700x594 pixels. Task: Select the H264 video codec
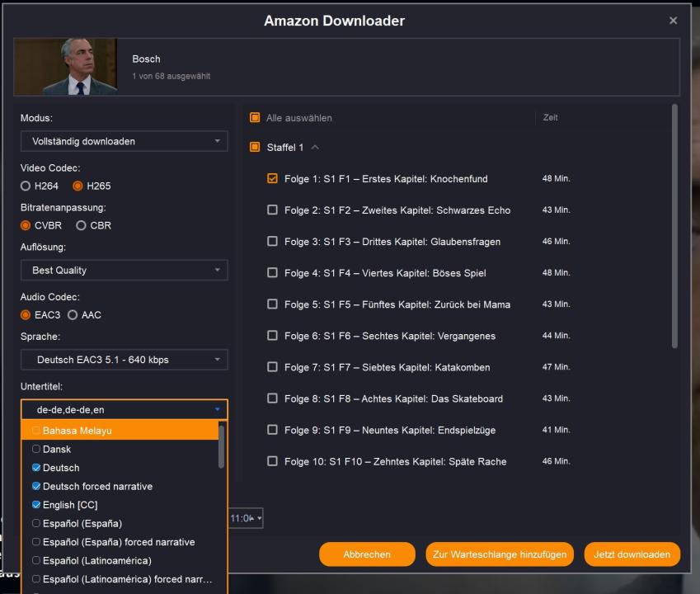26,186
